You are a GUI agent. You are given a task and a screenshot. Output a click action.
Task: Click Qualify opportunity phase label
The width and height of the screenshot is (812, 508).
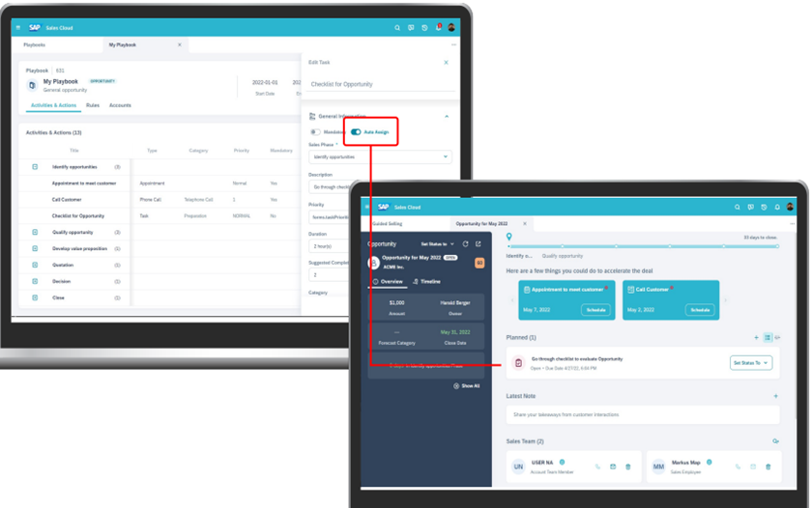[563, 256]
